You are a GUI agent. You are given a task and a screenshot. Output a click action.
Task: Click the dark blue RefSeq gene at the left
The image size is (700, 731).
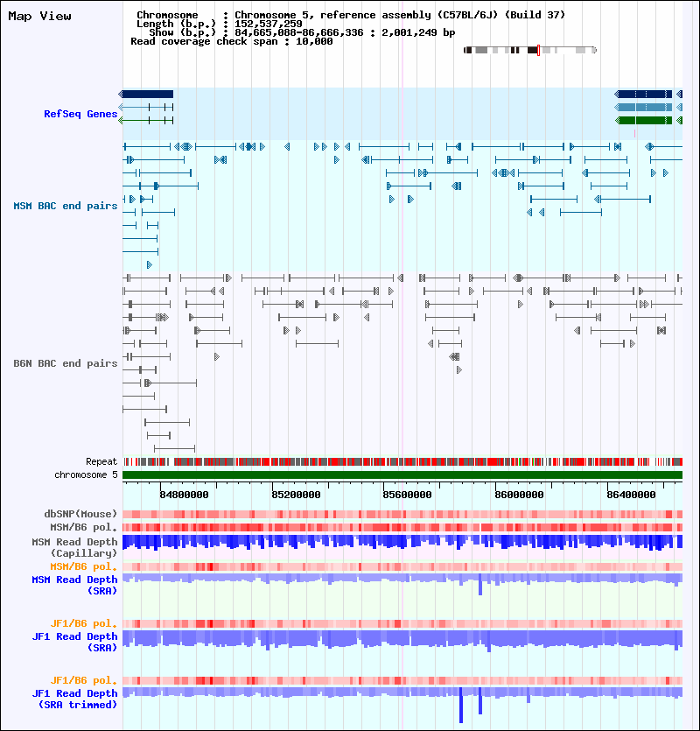[147, 95]
